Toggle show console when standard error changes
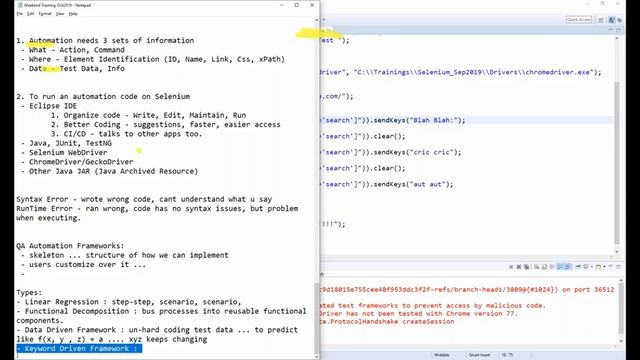Screen dimensions: 640x360 (568, 267)
